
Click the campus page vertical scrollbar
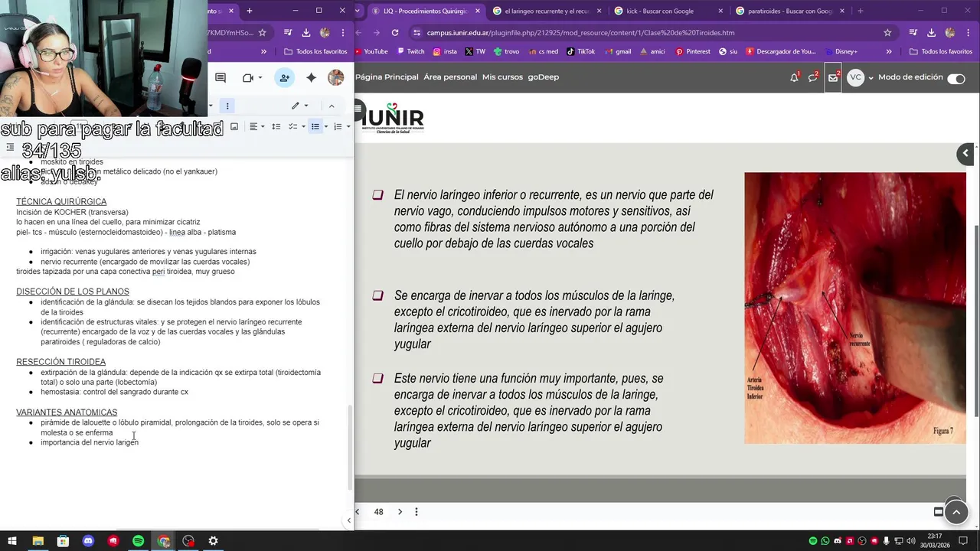point(975,321)
